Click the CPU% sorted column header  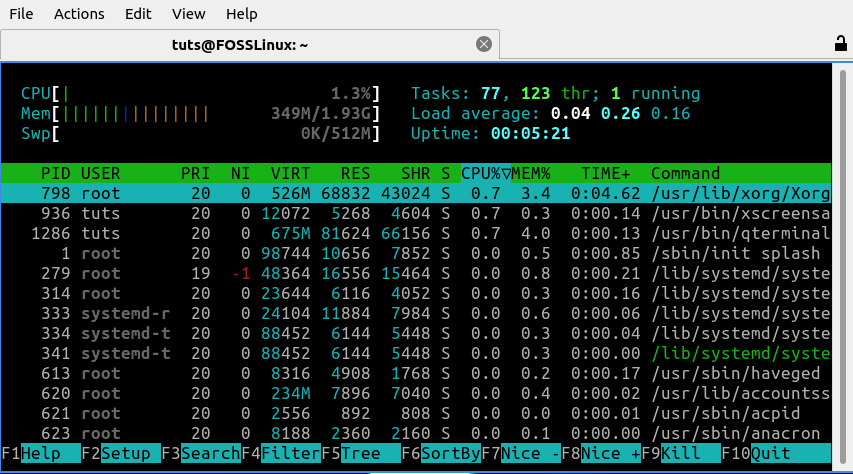pos(486,174)
